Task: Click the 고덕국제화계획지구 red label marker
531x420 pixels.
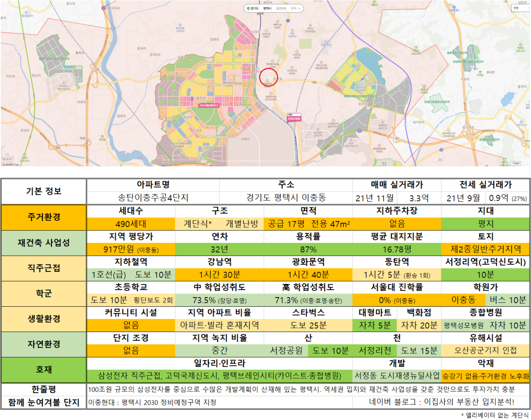Action: tap(208, 105)
